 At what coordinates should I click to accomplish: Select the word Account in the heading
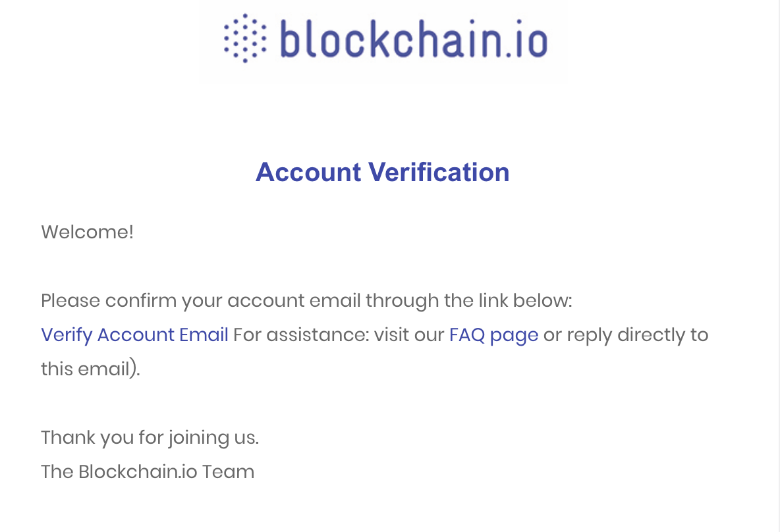point(308,172)
